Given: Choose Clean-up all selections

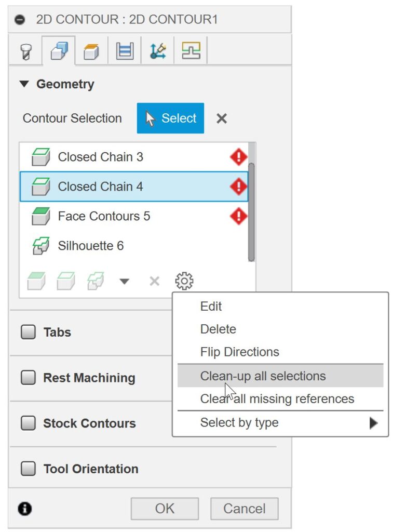Looking at the screenshot, I should tap(263, 376).
